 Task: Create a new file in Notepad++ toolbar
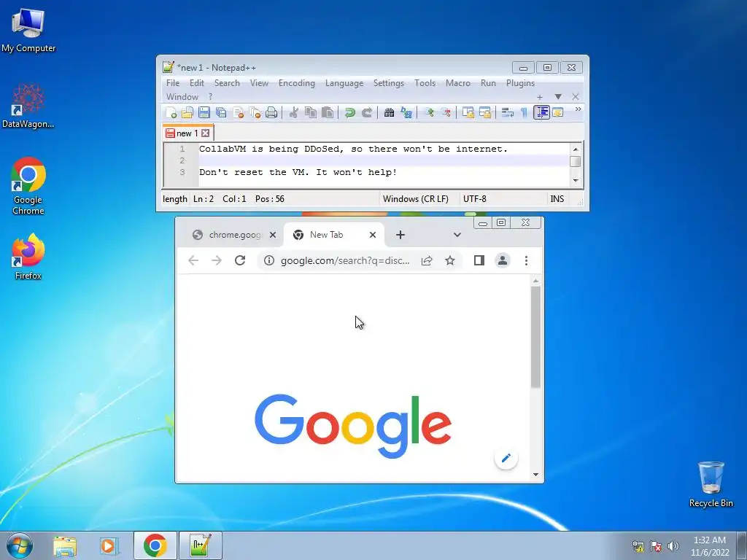pyautogui.click(x=171, y=112)
